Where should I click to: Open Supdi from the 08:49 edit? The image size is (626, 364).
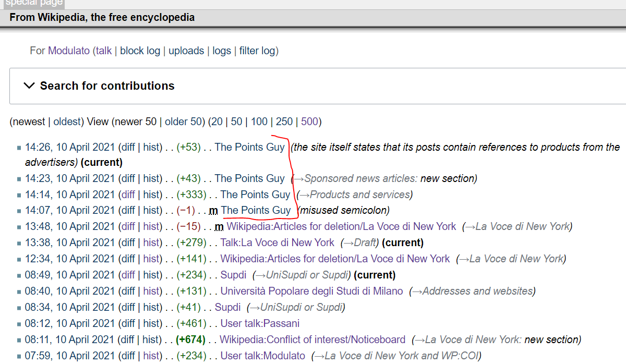pyautogui.click(x=233, y=275)
